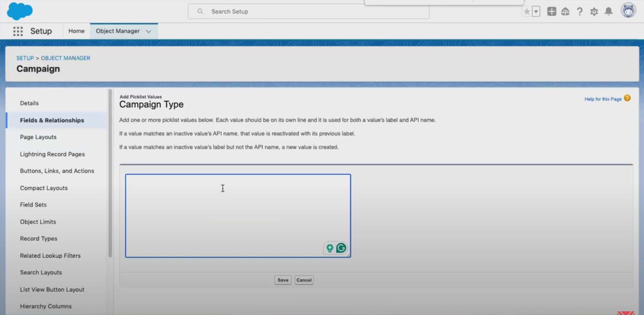644x315 pixels.
Task: Open the Global Actions plus icon
Action: coord(551,12)
